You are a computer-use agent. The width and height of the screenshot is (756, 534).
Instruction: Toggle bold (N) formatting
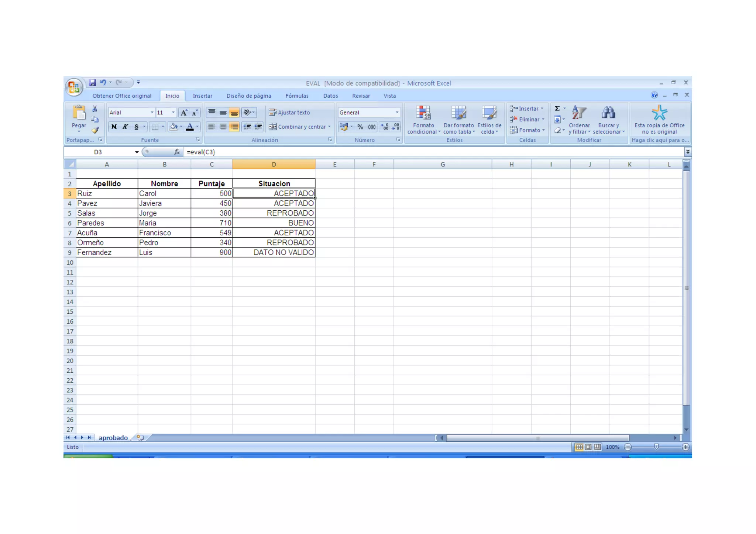pos(114,127)
